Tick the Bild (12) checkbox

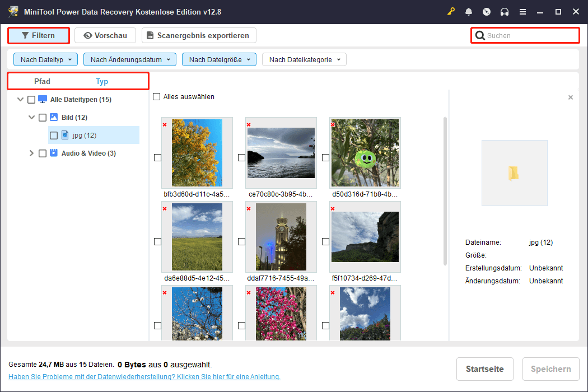click(x=43, y=118)
